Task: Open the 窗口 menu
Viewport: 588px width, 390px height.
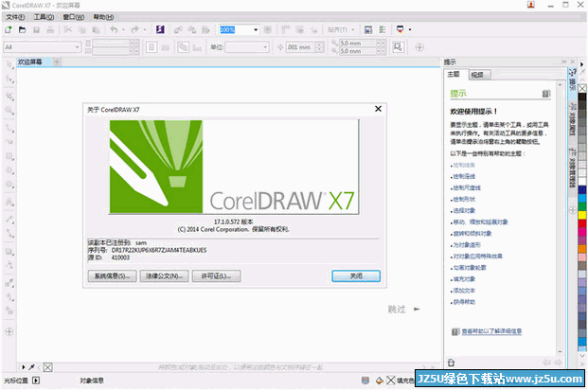Action: [74, 17]
